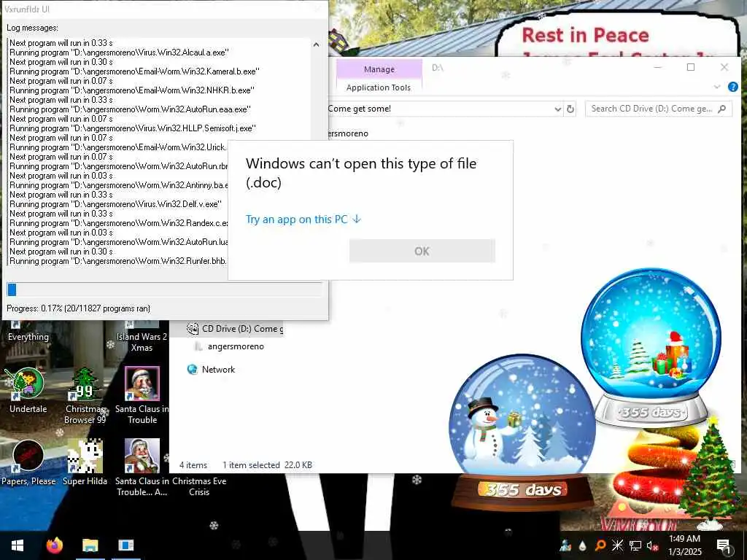Screen dimensions: 747x560
Task: Open the notification center icon
Action: pos(724,547)
